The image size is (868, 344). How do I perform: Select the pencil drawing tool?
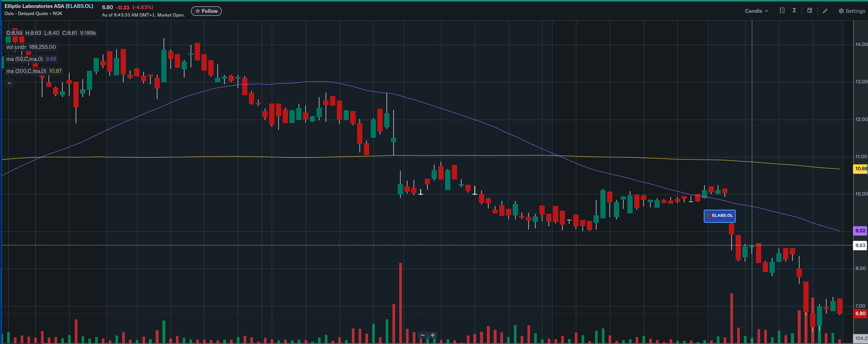tap(825, 11)
